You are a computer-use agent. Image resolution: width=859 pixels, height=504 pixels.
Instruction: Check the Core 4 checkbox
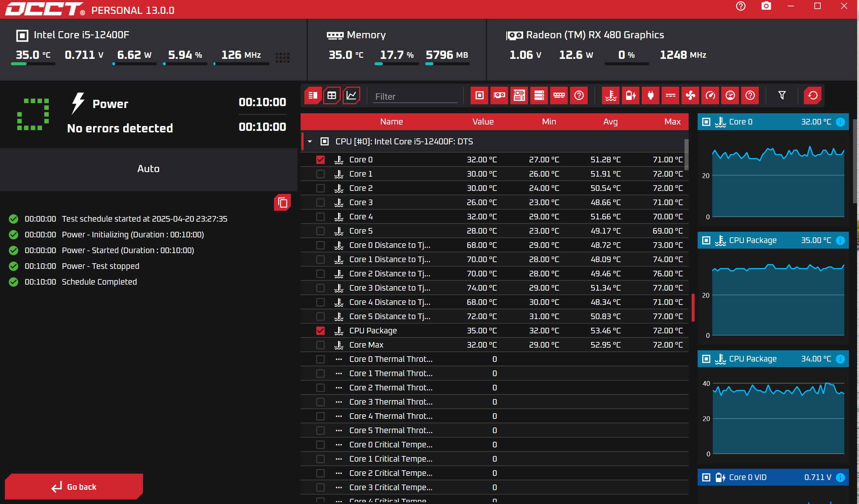(x=320, y=217)
